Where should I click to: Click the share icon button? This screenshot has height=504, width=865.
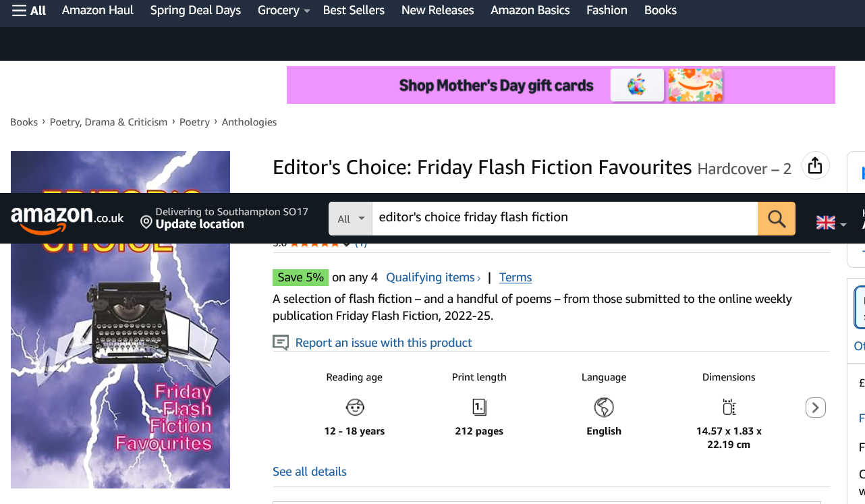[815, 165]
